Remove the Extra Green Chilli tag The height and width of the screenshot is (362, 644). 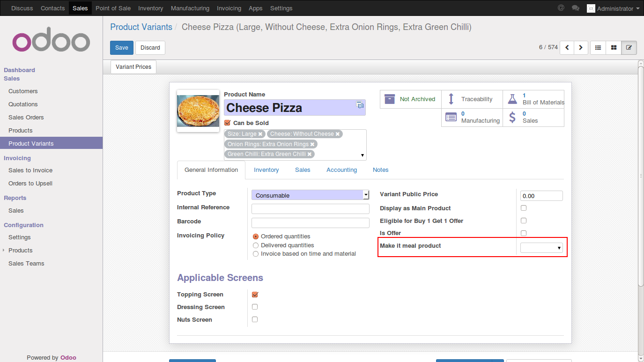click(x=309, y=154)
